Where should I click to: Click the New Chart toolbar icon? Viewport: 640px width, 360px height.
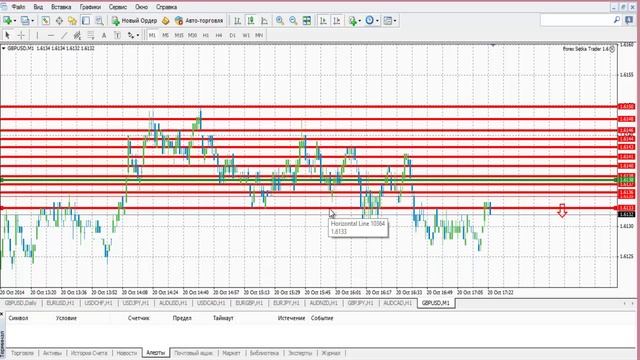click(7, 20)
